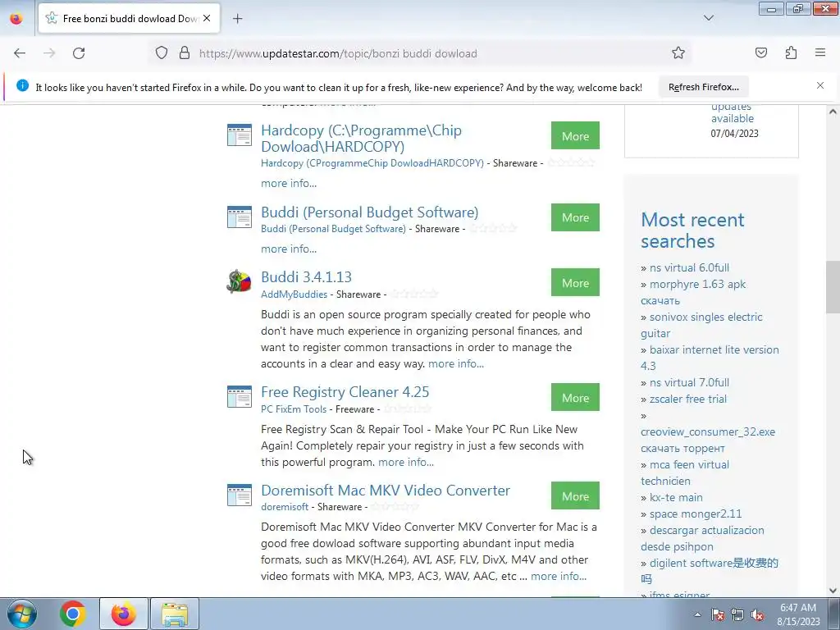Go back to the previous page
Viewport: 840px width, 630px height.
coord(20,53)
